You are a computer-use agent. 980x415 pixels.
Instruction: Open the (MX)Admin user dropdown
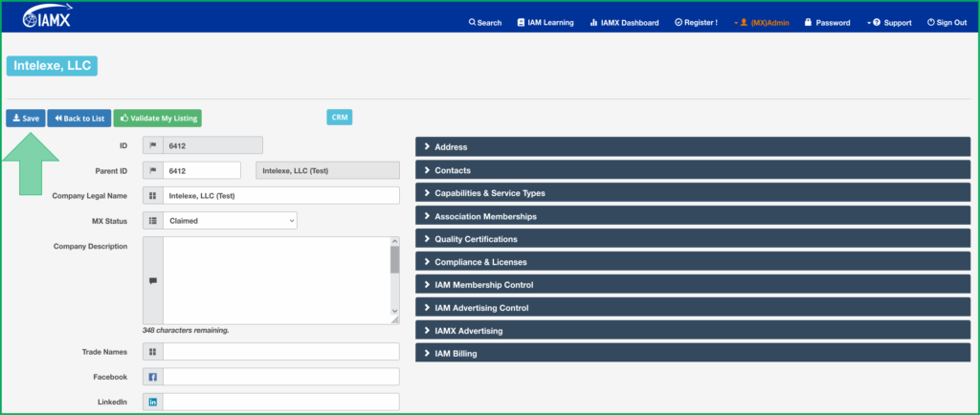761,22
